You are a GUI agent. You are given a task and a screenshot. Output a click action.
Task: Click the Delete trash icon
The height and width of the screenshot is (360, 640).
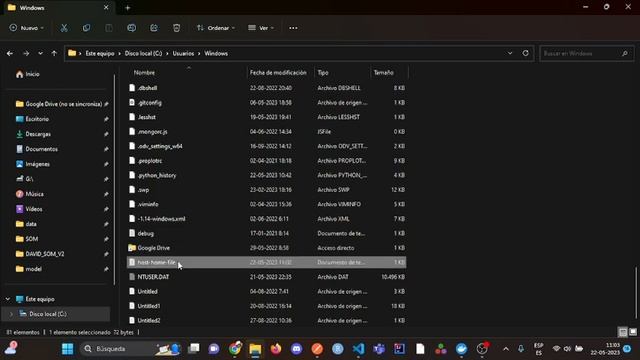(x=176, y=28)
